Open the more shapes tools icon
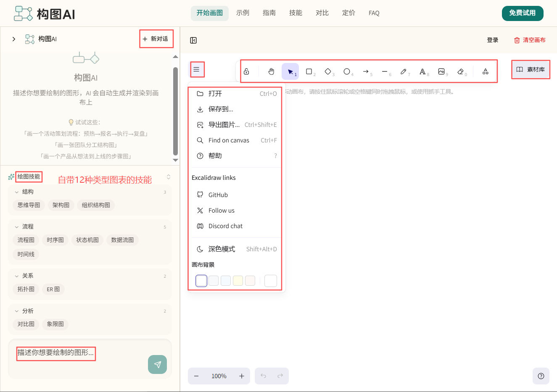The height and width of the screenshot is (392, 557). (486, 71)
